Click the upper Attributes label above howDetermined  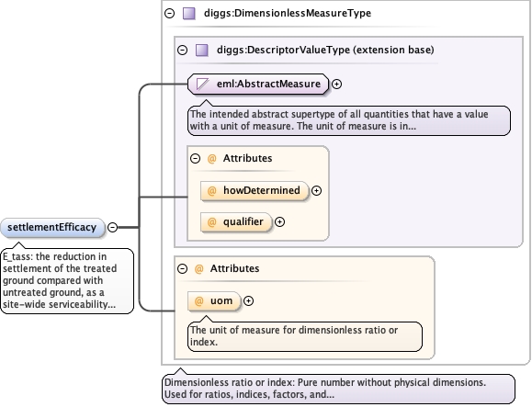247,158
